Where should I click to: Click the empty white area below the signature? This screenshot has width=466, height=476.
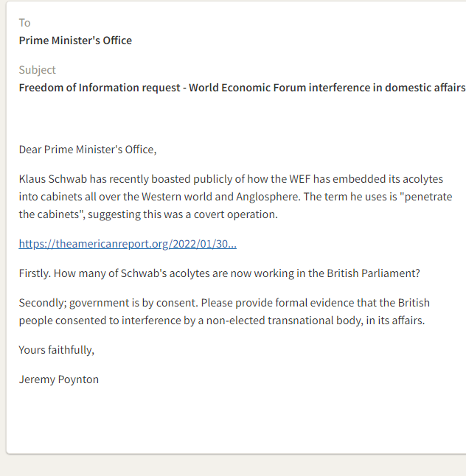(x=221, y=420)
